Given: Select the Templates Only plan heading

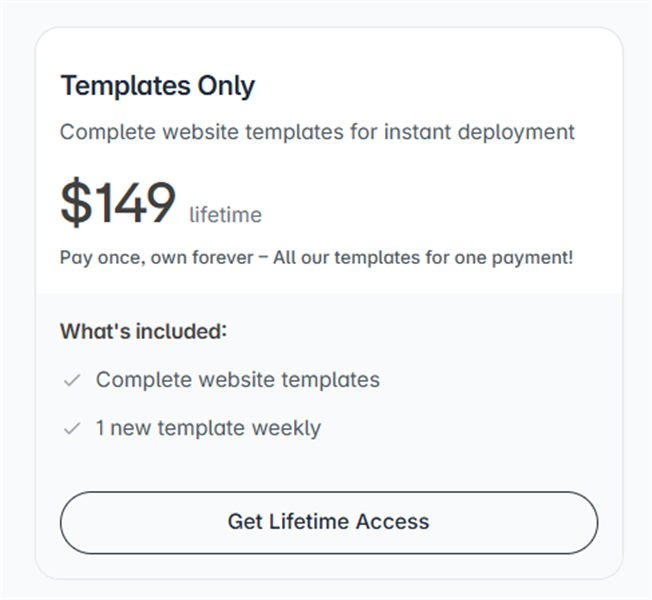Looking at the screenshot, I should 158,86.
